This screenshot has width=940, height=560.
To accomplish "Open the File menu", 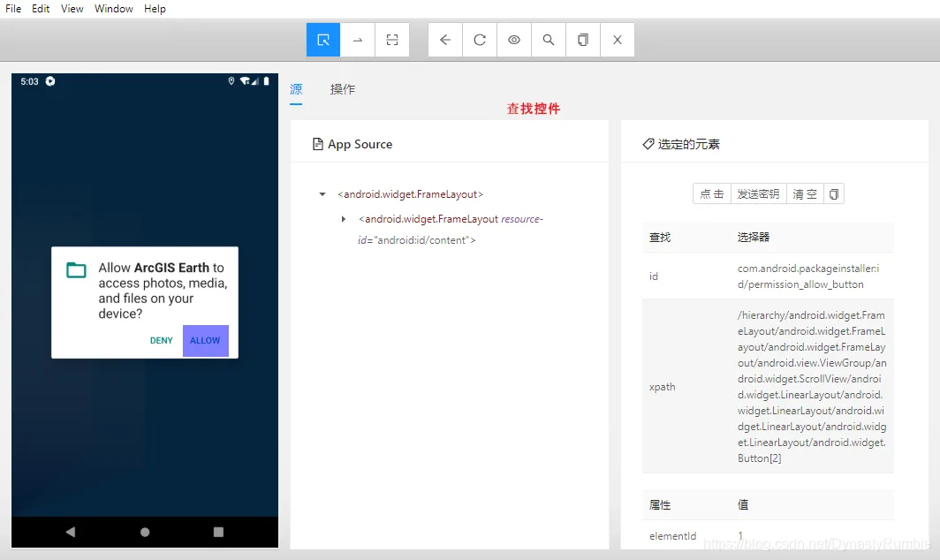I will click(13, 9).
